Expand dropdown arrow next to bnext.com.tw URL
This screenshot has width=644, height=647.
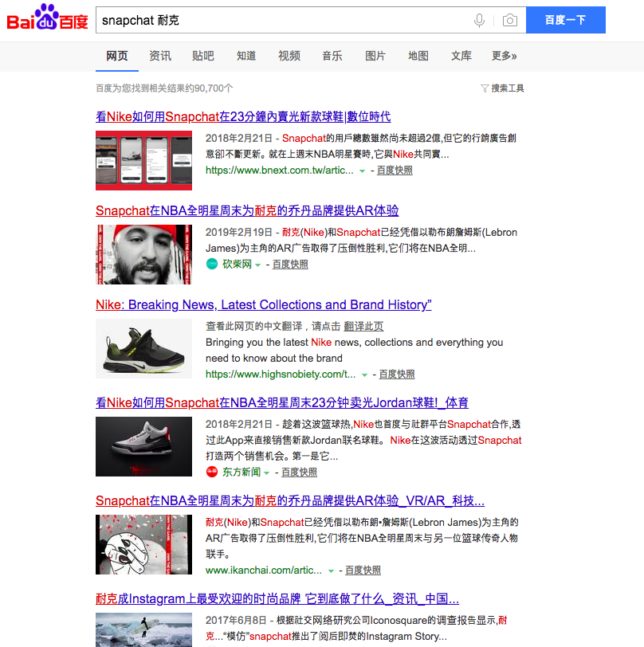362,171
